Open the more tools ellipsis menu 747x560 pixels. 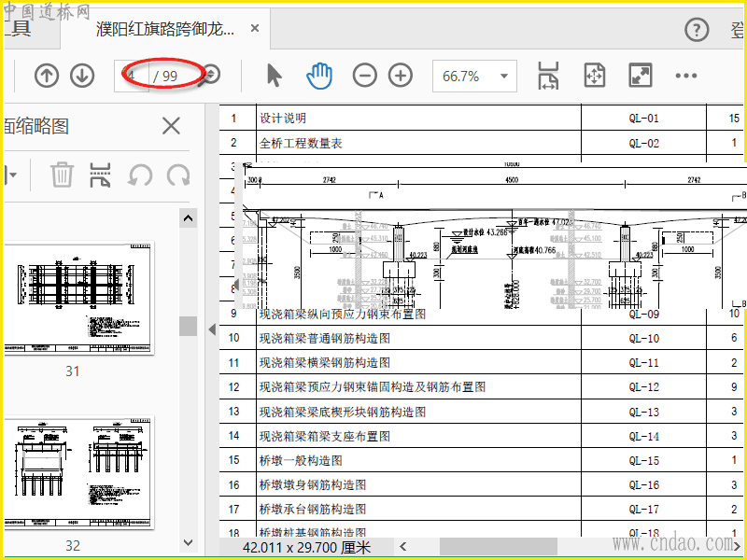tap(686, 76)
